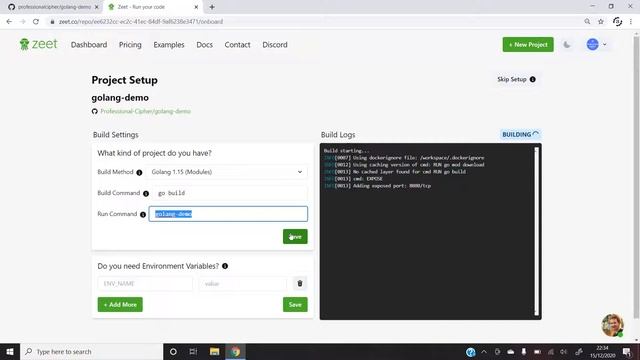Click the browser zoom search icon
This screenshot has width=640, height=360.
tap(587, 22)
